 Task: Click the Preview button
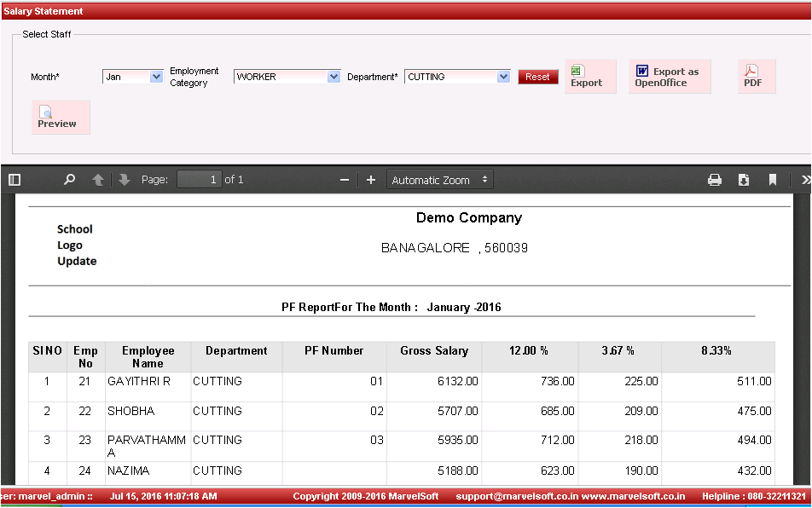pos(60,118)
